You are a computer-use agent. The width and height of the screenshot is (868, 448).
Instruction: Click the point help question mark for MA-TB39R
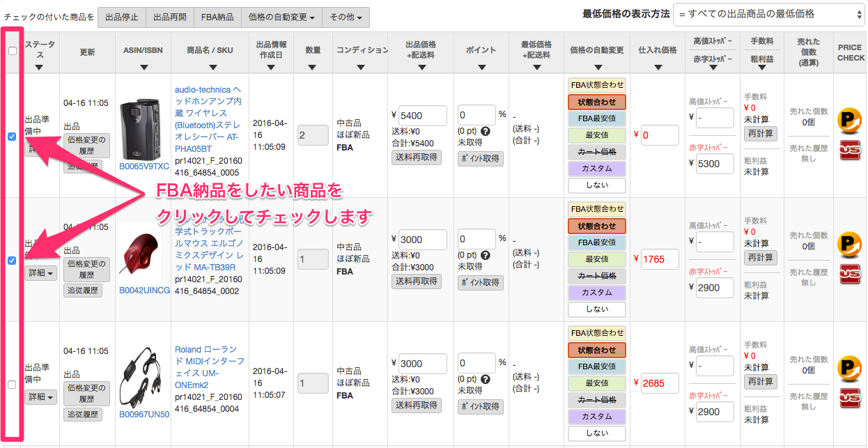[486, 254]
